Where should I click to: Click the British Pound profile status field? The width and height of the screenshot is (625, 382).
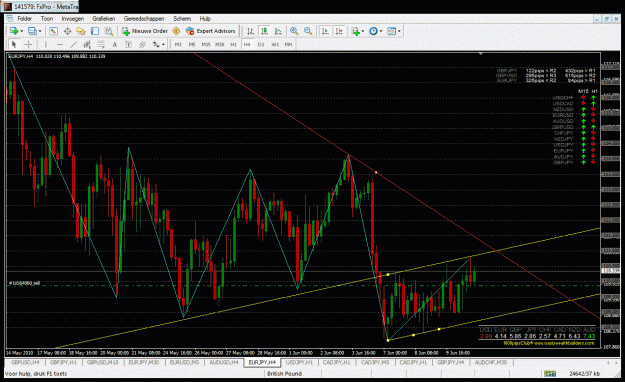point(284,374)
